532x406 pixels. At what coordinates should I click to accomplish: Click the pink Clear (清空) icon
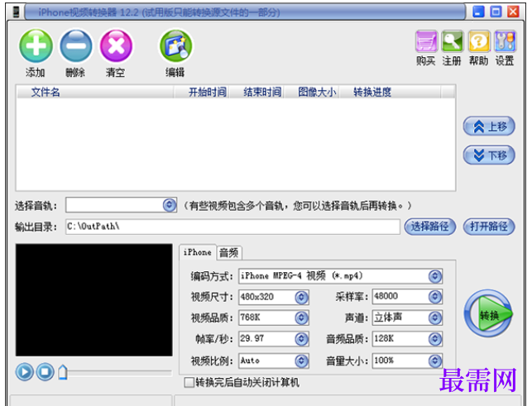point(116,45)
